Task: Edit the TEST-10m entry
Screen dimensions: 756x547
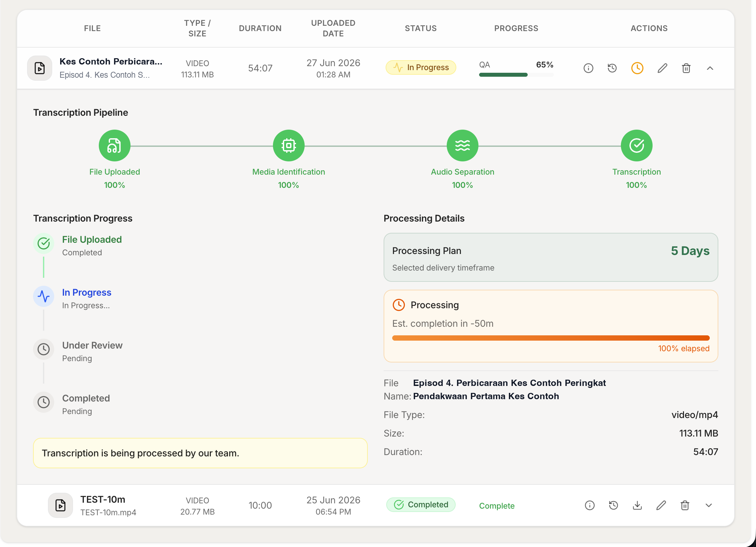Action: click(x=661, y=505)
